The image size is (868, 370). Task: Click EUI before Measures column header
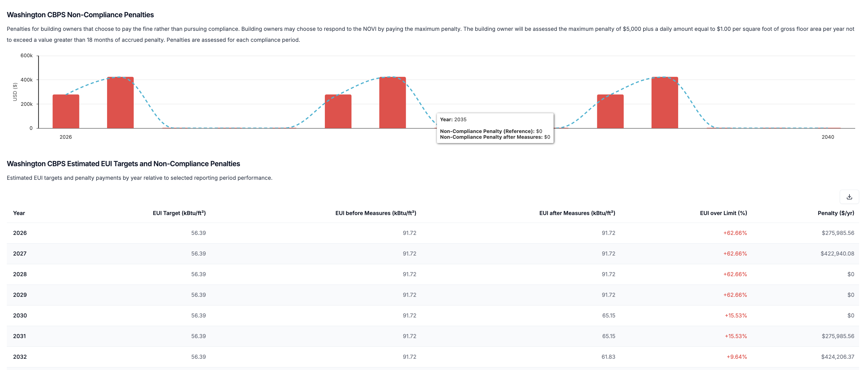click(375, 213)
